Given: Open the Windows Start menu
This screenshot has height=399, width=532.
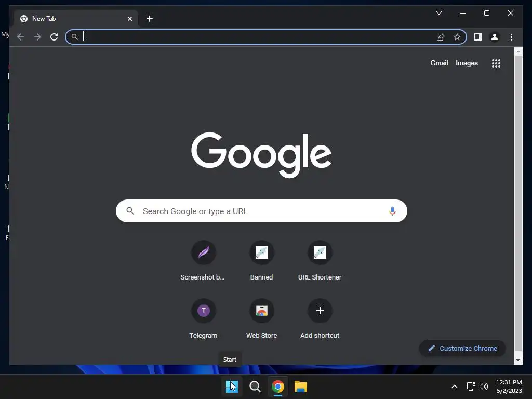Looking at the screenshot, I should click(232, 387).
